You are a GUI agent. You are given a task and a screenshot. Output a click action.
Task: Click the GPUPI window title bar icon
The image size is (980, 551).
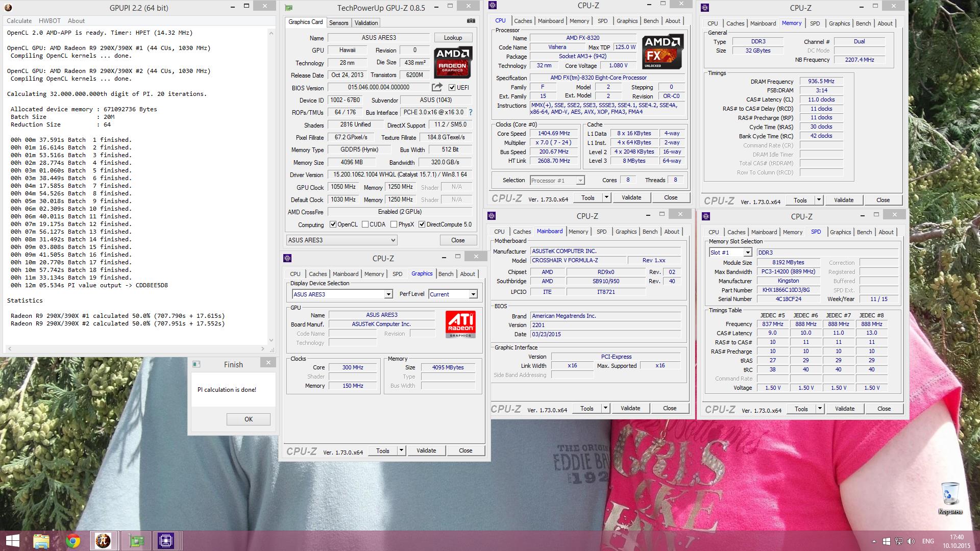[8, 8]
